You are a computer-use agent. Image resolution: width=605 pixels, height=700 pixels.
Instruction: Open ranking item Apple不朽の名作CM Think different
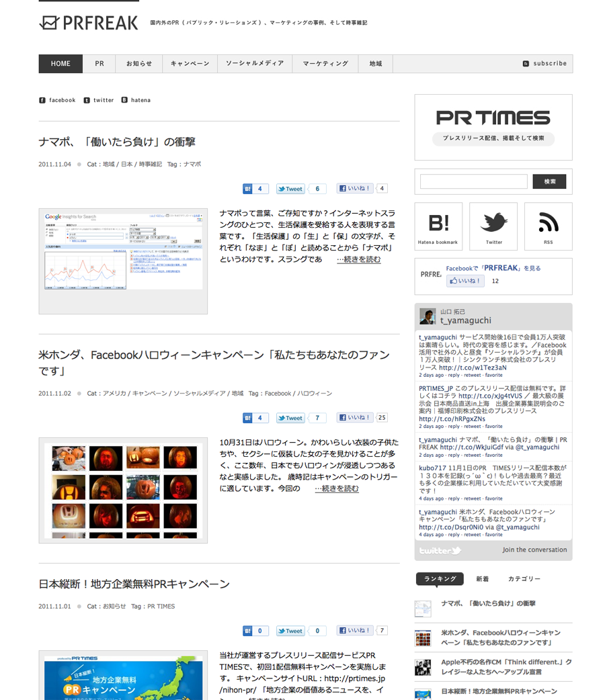click(x=506, y=667)
